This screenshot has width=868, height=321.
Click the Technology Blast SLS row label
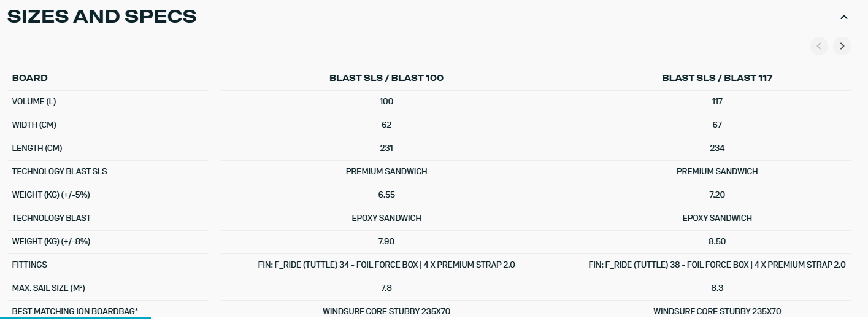60,171
